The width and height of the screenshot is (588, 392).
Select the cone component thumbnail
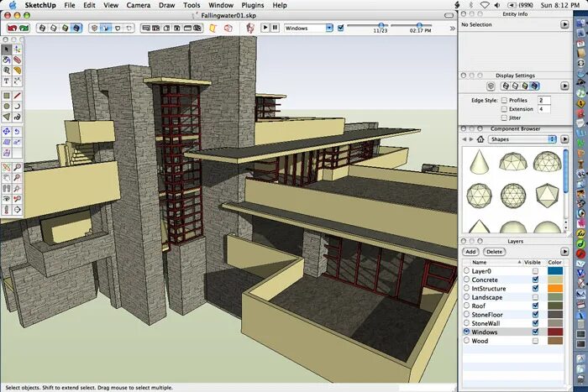pyautogui.click(x=480, y=161)
